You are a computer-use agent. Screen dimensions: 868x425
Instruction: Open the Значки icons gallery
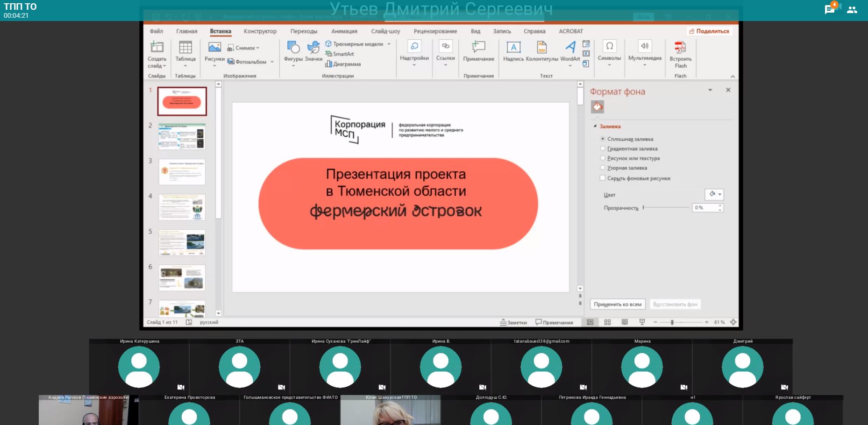click(x=313, y=47)
